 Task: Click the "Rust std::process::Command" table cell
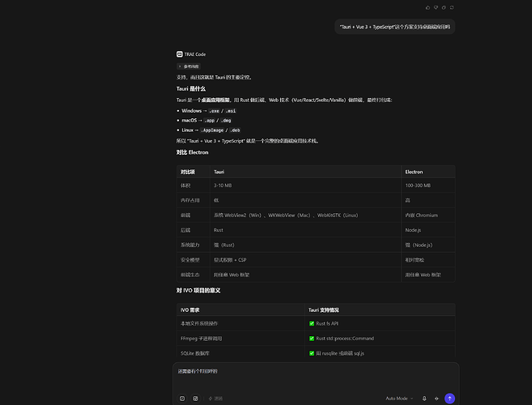point(380,339)
